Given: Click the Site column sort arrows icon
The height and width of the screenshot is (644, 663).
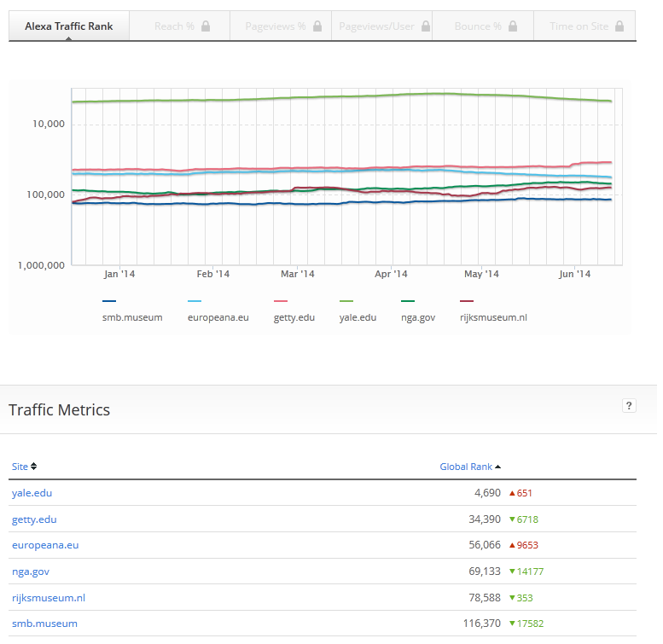Looking at the screenshot, I should point(34,467).
